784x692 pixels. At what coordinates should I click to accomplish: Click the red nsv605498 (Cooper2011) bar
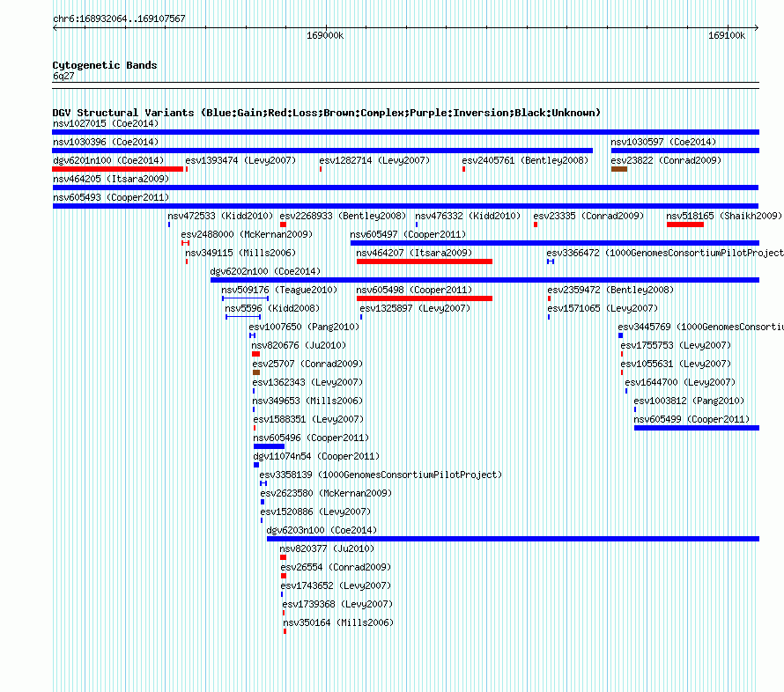pyautogui.click(x=425, y=298)
